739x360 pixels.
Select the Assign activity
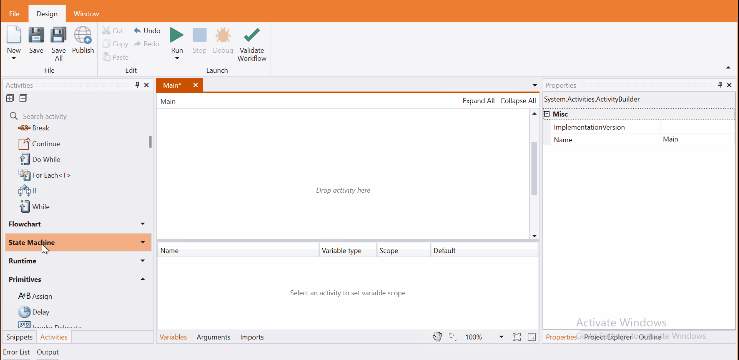(35, 296)
